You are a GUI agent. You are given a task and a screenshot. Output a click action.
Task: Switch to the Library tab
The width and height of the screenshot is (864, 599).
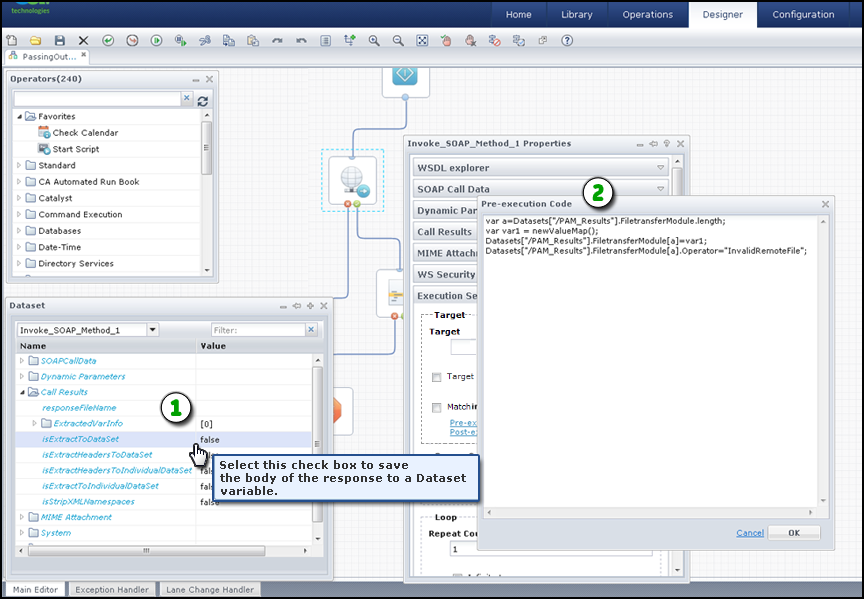coord(576,15)
